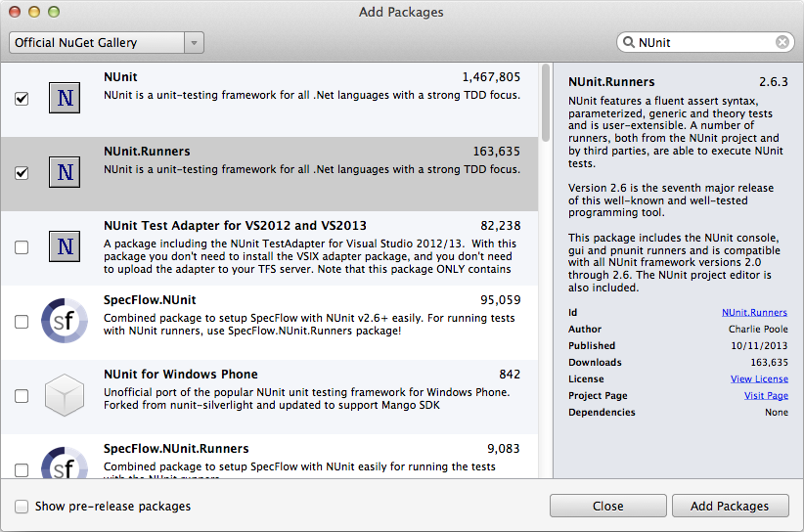Screen dimensions: 804x532
Task: Click the SpecFlow.NUnit.Runners sf logo icon
Action: click(x=65, y=463)
